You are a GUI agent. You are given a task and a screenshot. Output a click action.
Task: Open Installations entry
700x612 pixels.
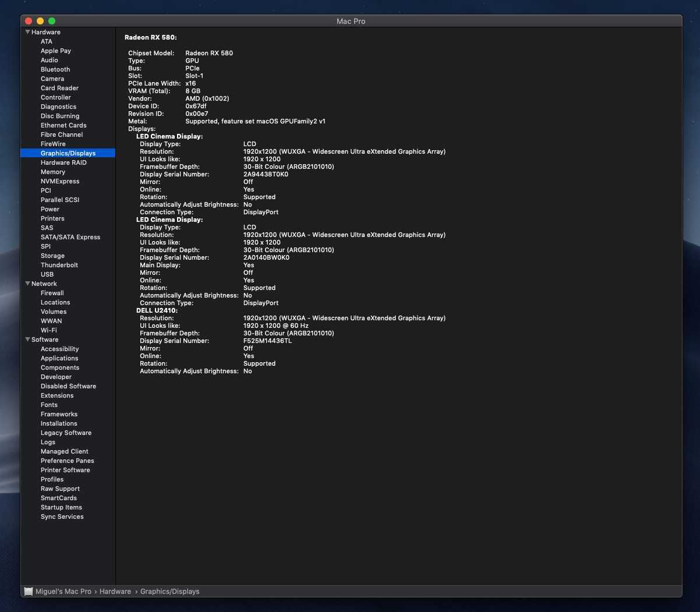point(59,423)
